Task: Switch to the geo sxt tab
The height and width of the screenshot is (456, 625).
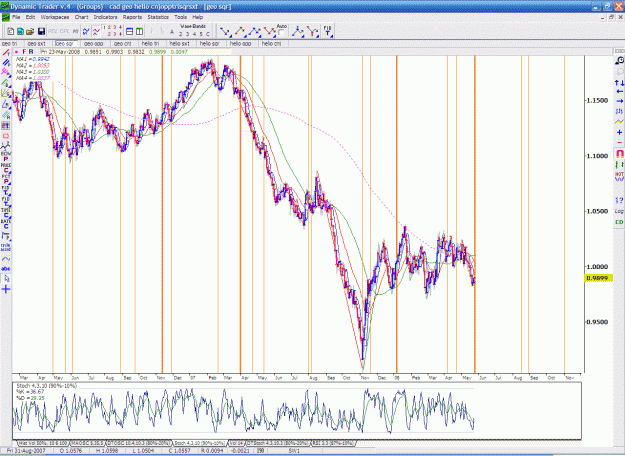Action: [37, 43]
